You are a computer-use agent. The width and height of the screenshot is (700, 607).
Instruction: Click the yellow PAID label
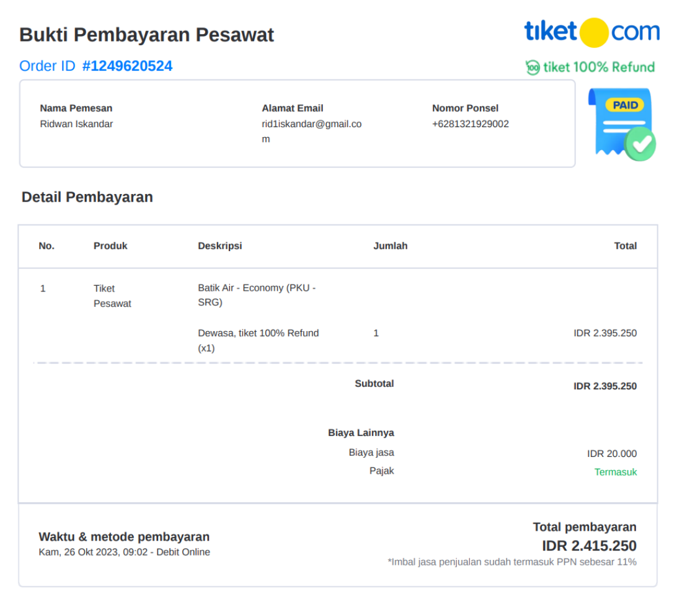point(624,105)
